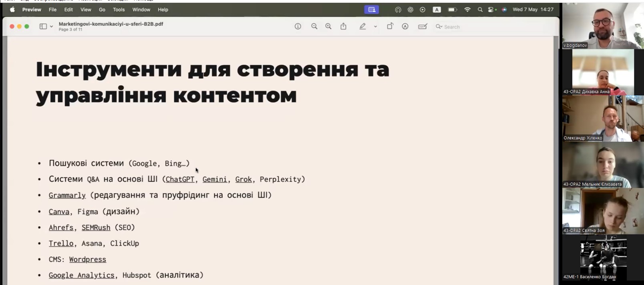Viewport: 644px width, 285px height.
Task: Rotate the page with the rotate icon
Action: [x=390, y=26]
